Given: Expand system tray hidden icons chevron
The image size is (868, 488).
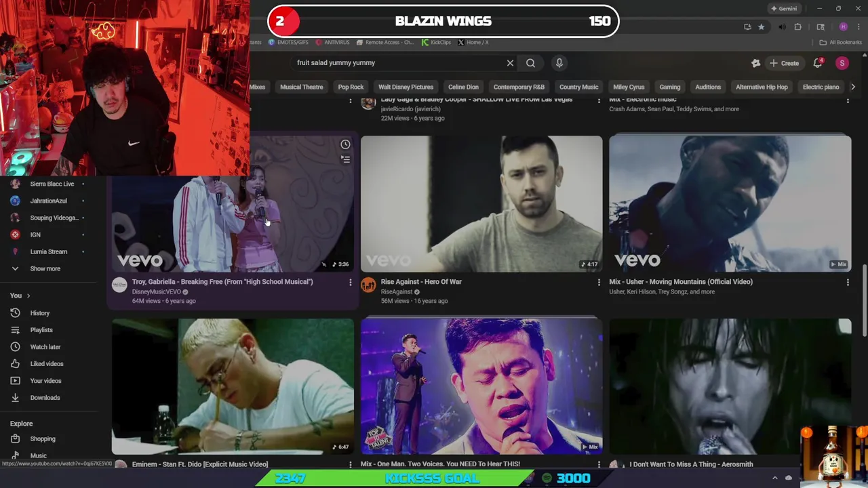Looking at the screenshot, I should [x=775, y=478].
